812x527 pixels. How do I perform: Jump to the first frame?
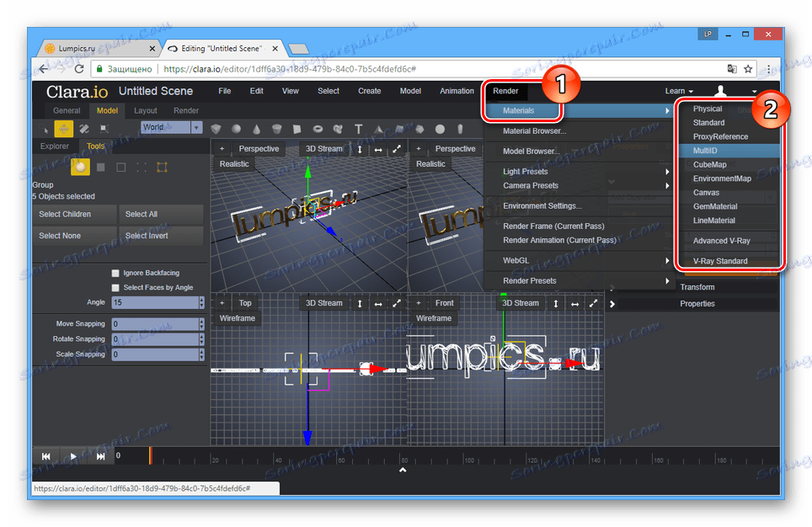coord(45,456)
